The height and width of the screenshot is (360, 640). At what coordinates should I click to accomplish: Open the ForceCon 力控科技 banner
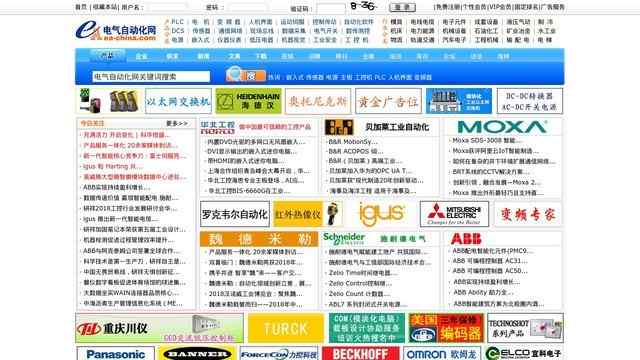click(x=279, y=354)
